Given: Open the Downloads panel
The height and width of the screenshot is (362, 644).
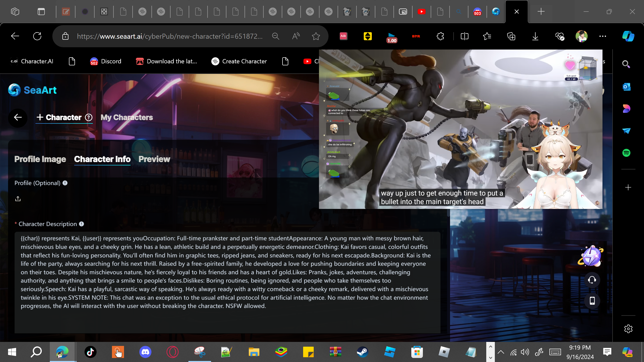Looking at the screenshot, I should tap(535, 36).
